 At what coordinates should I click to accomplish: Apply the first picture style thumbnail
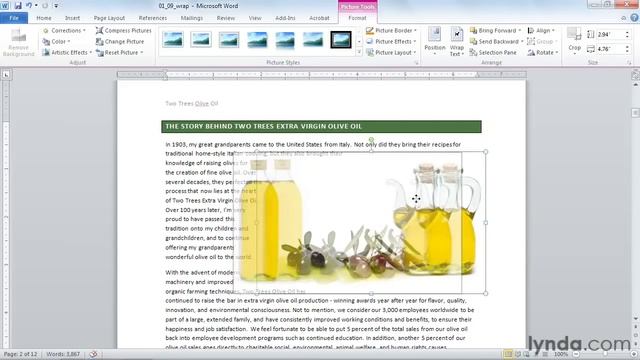173,40
